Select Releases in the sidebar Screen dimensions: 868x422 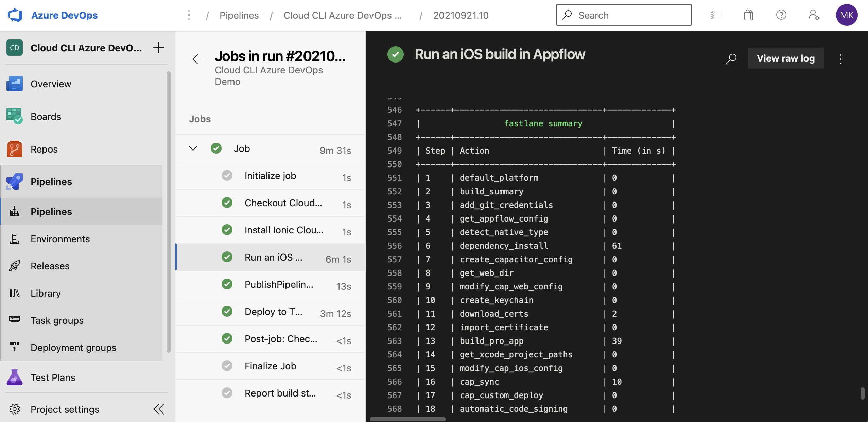[x=50, y=266]
